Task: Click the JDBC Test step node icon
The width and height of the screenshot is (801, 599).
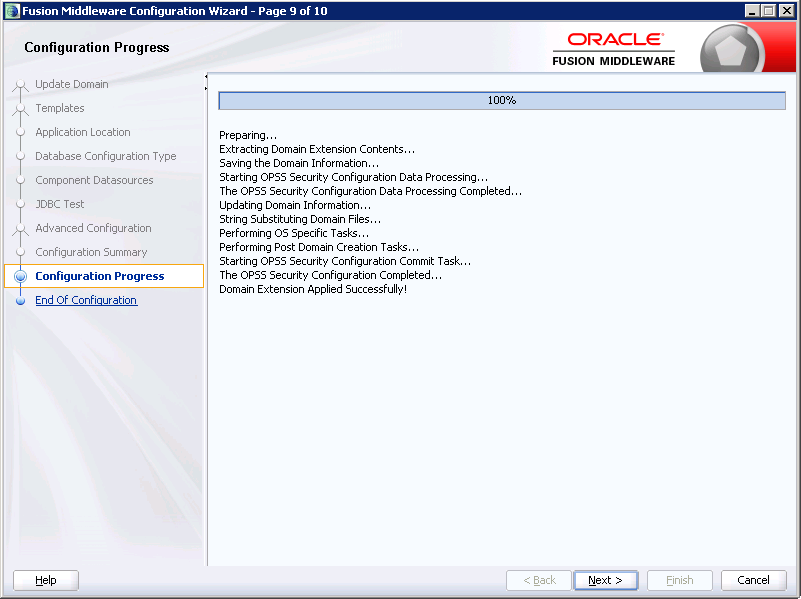Action: tap(20, 204)
